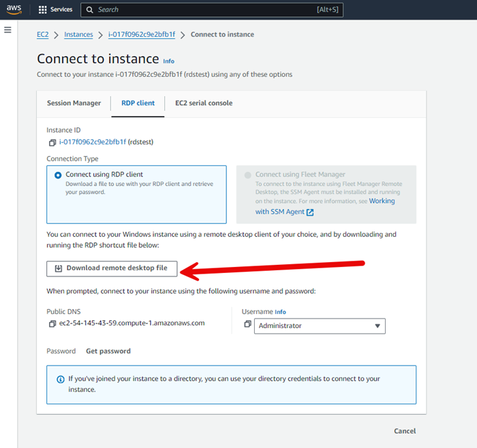Click the Services label in top bar

(61, 10)
